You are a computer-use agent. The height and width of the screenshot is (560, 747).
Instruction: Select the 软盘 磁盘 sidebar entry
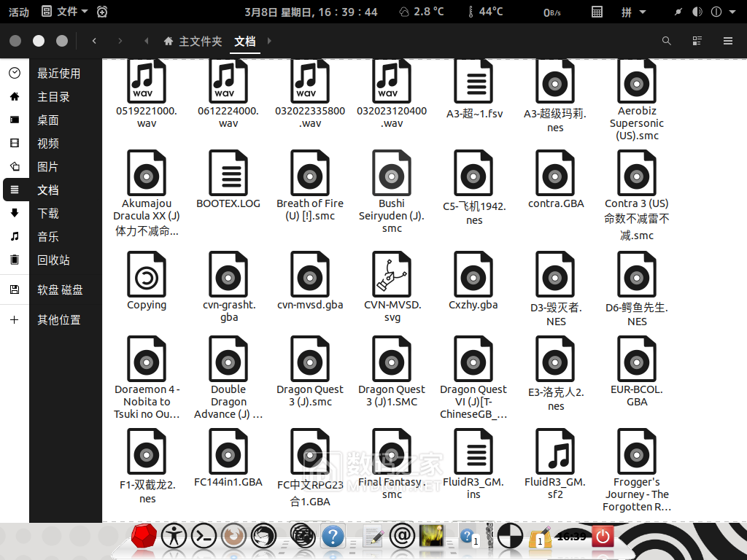click(60, 290)
